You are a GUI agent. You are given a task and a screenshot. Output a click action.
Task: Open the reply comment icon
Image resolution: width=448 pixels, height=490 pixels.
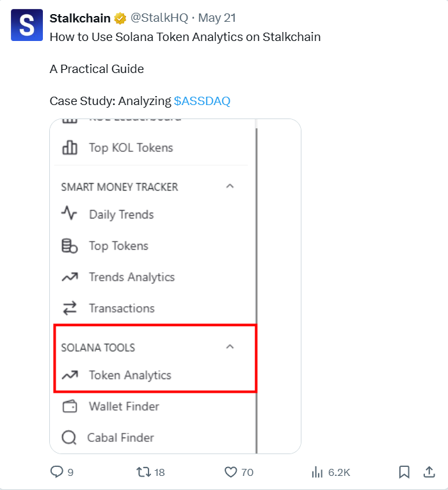click(x=56, y=471)
